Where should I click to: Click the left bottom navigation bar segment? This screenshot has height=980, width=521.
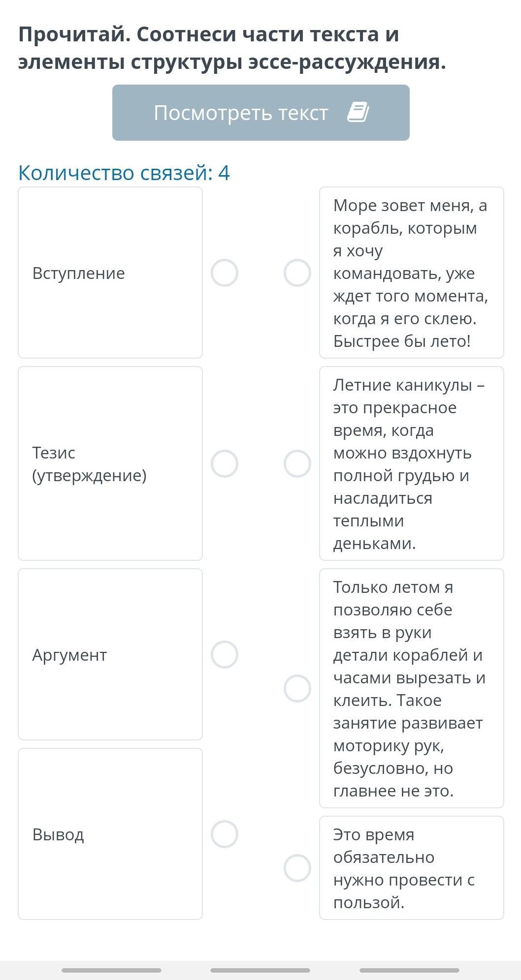[x=111, y=970]
